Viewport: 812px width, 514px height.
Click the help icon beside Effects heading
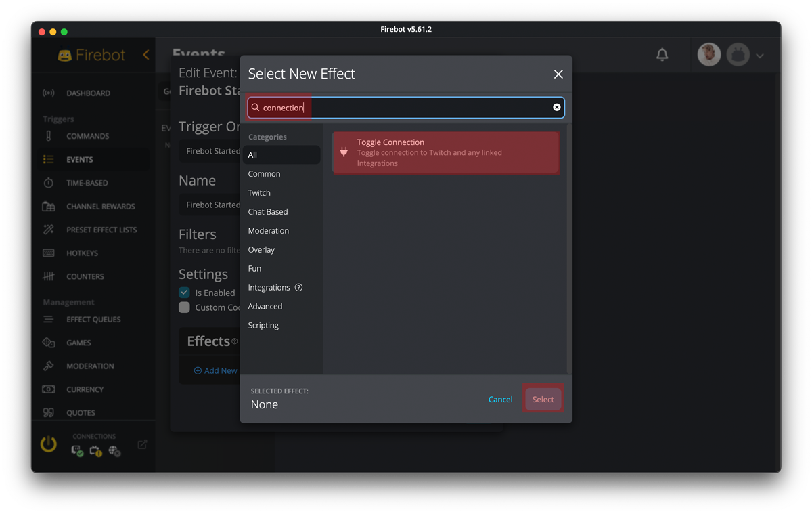click(235, 341)
